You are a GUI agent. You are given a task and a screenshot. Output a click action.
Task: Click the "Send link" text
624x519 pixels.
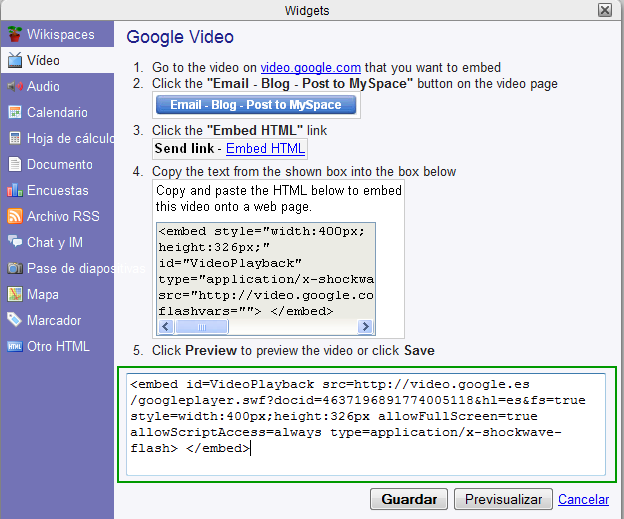tap(184, 148)
